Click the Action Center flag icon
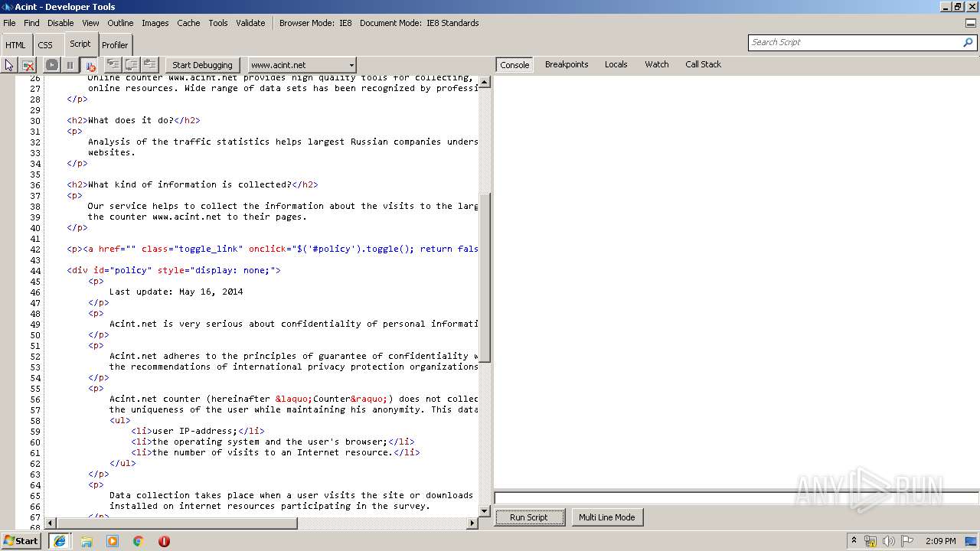The width and height of the screenshot is (980, 551). 907,541
